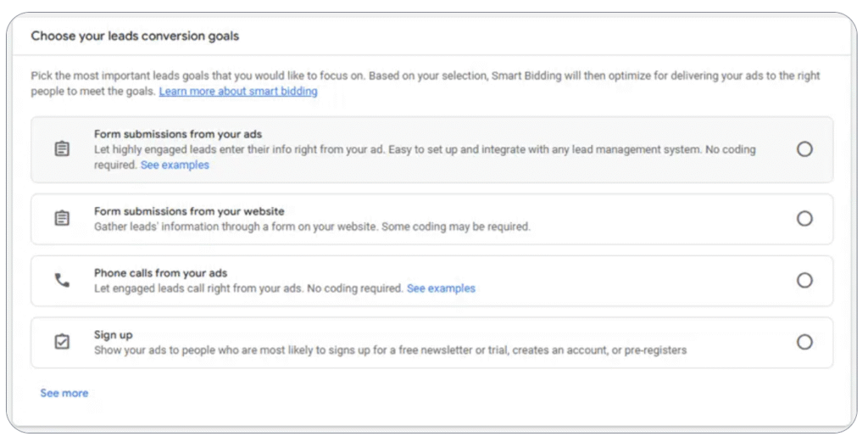The width and height of the screenshot is (868, 442).
Task: Click the 'Sign up' goal title
Action: coord(113,335)
